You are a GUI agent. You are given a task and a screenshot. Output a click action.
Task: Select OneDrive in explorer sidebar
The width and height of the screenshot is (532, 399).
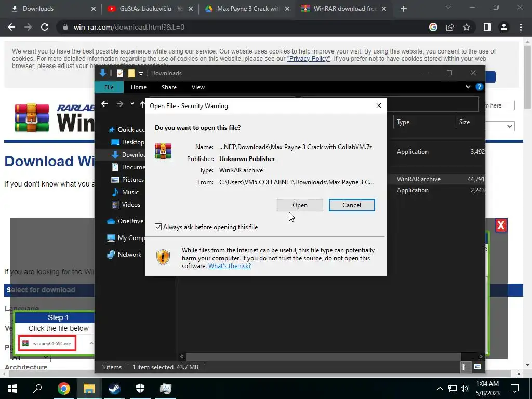point(125,221)
